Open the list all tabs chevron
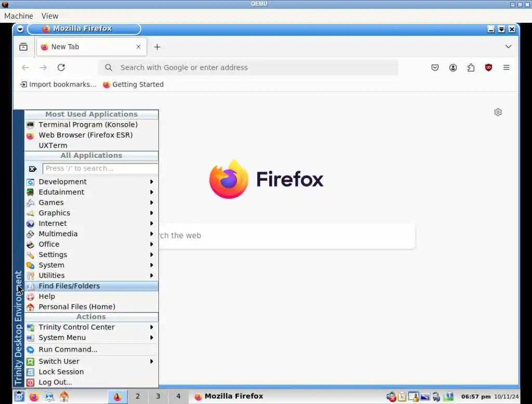The height and width of the screenshot is (404, 532). click(x=508, y=46)
